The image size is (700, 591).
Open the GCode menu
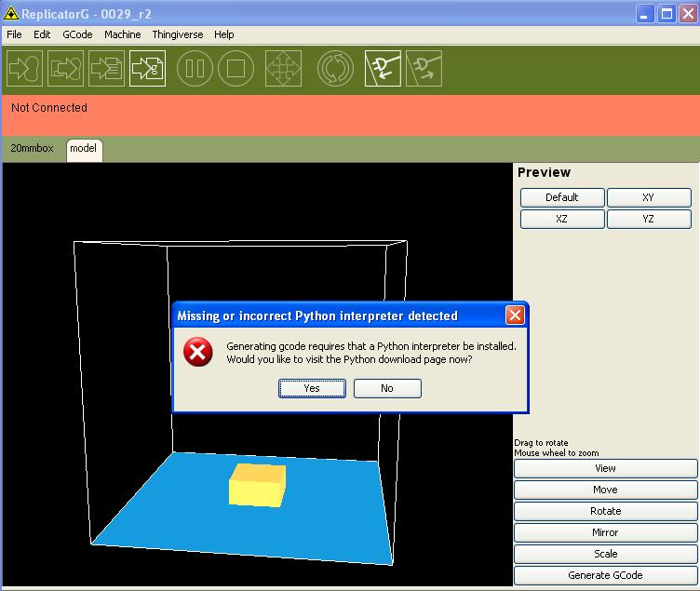(77, 34)
